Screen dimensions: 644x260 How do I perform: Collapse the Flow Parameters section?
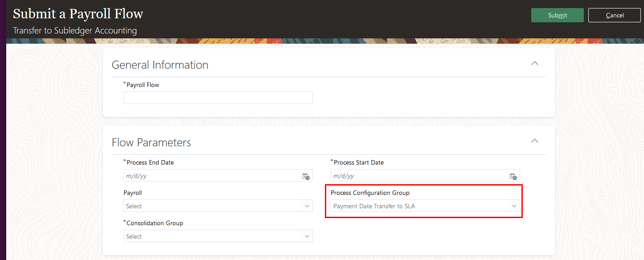(x=535, y=141)
